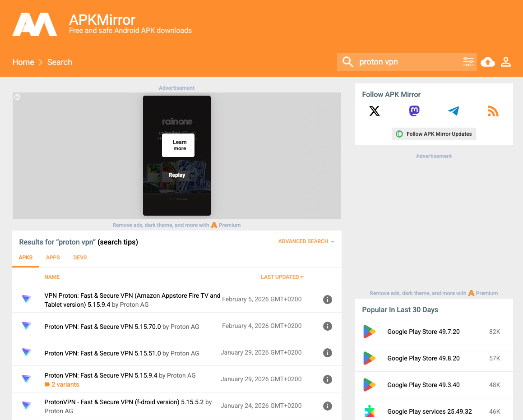
Task: Switch to the DEVS tab
Action: coord(80,258)
